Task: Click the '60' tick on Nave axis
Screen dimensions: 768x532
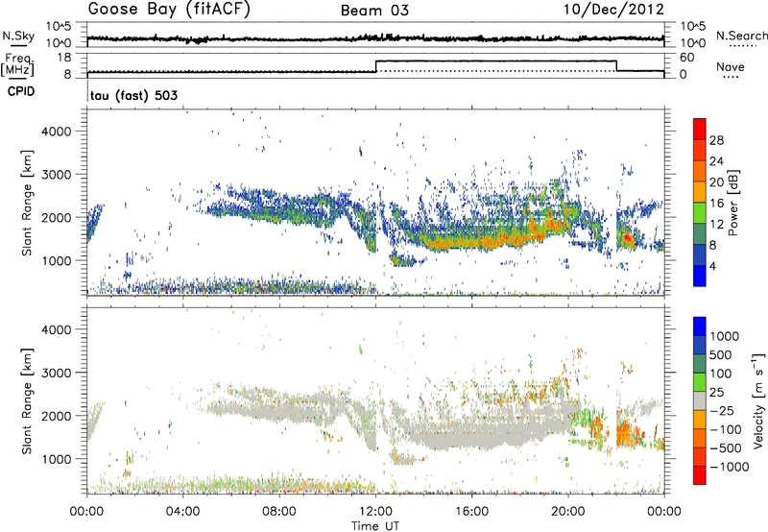Action: 686,58
